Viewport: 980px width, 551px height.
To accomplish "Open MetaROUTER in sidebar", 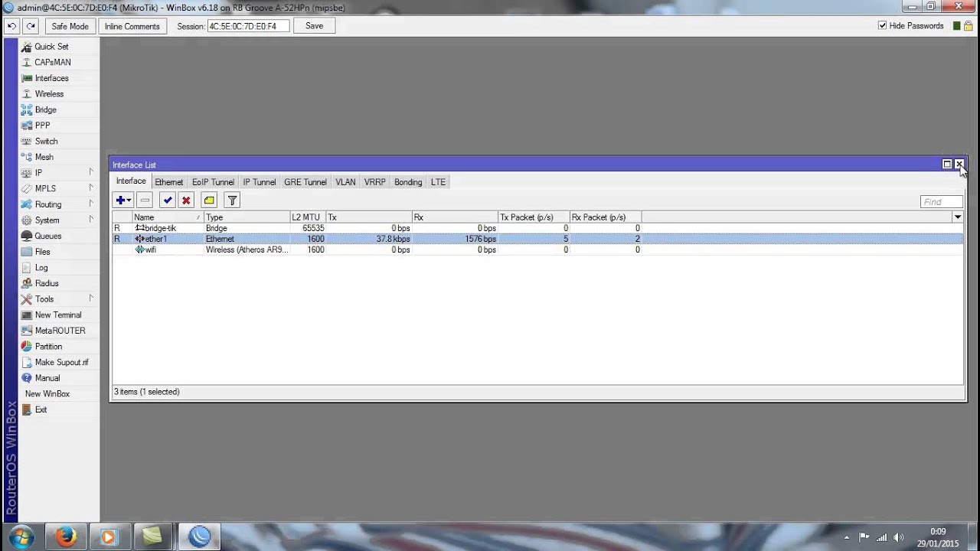I will pos(60,331).
